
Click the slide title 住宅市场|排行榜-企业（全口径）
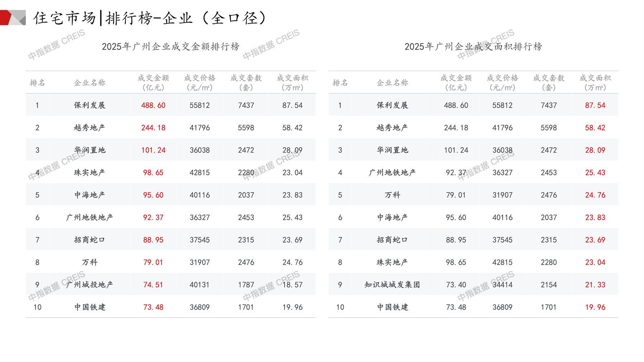(x=151, y=18)
